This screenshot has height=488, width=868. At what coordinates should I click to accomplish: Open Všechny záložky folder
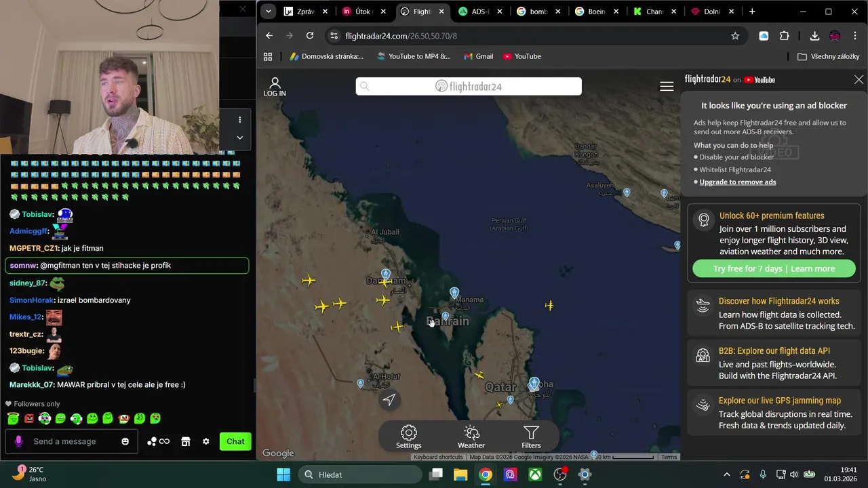point(829,56)
